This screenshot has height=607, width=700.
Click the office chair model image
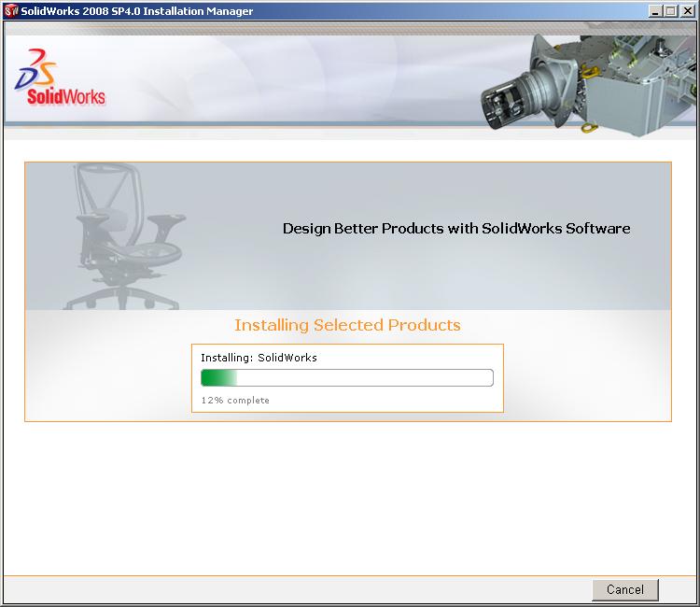[x=125, y=236]
